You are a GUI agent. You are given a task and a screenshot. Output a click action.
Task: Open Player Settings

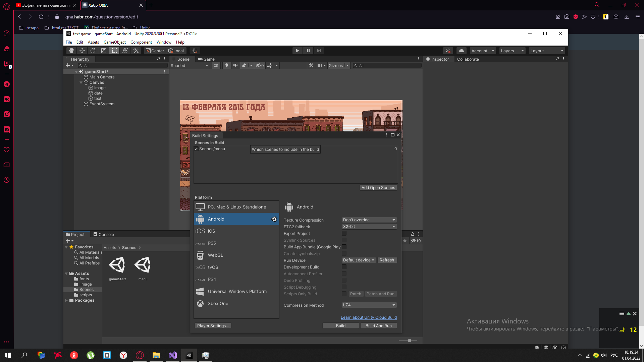click(x=213, y=326)
